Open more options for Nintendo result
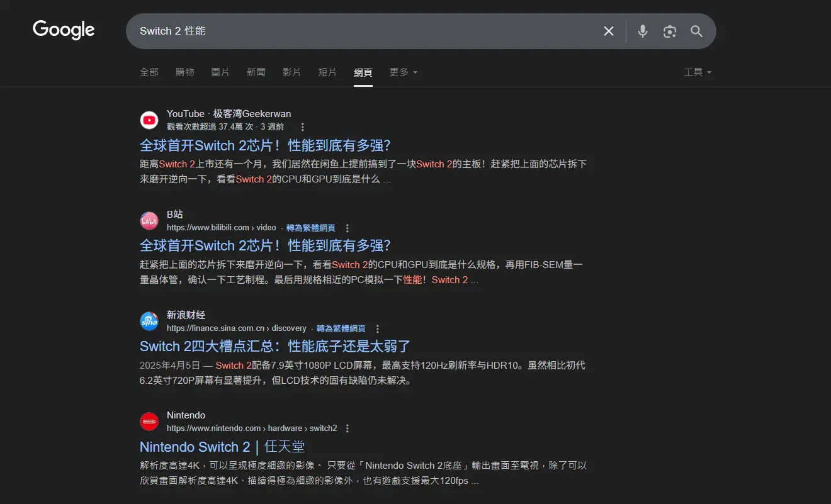 pyautogui.click(x=348, y=428)
